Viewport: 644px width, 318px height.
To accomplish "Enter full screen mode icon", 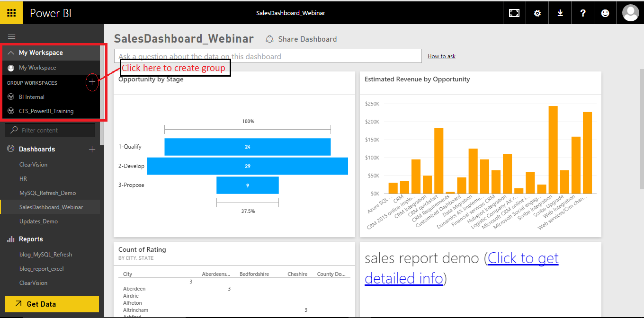I will 514,13.
